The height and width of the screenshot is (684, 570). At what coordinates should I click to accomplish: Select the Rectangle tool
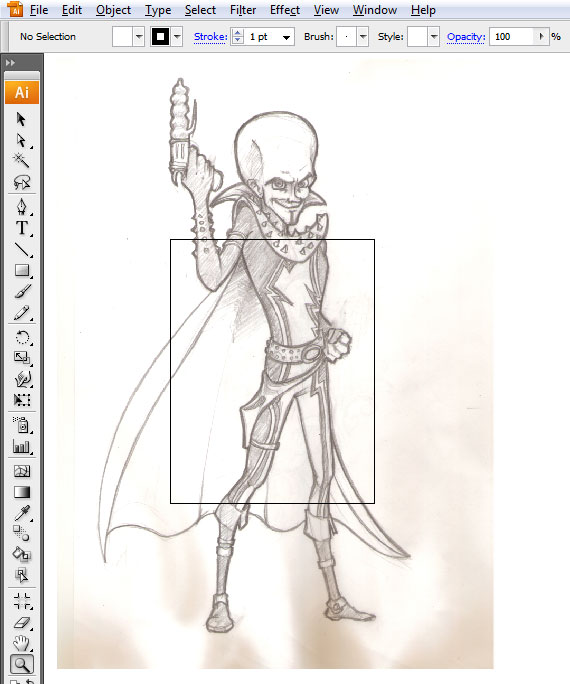pyautogui.click(x=21, y=270)
